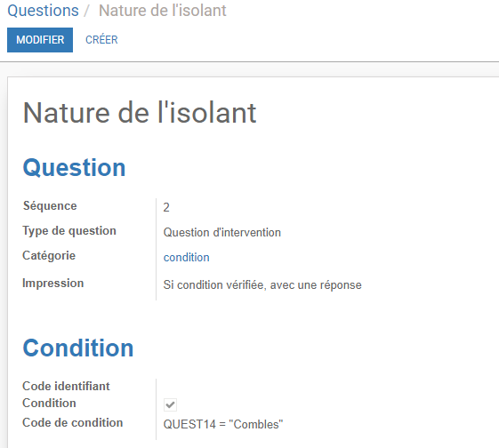Click the 'Type de question' label
Image resolution: width=499 pixels, height=448 pixels.
point(69,231)
